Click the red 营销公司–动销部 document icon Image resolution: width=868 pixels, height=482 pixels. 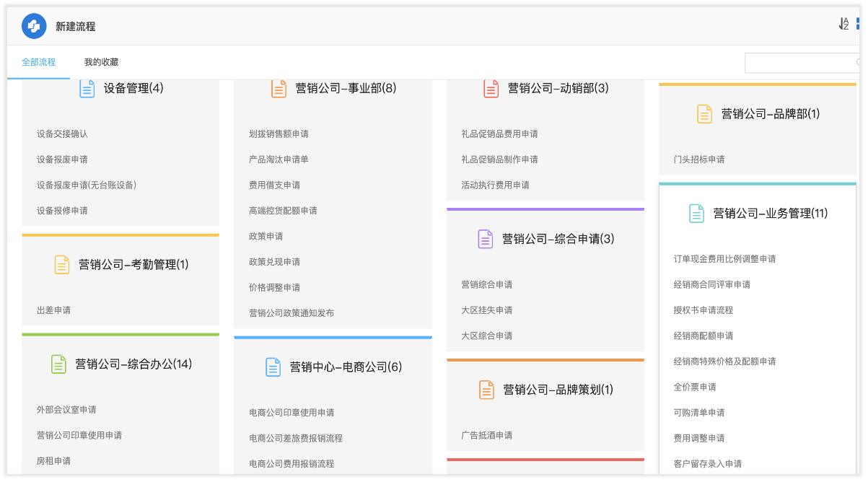[x=491, y=88]
